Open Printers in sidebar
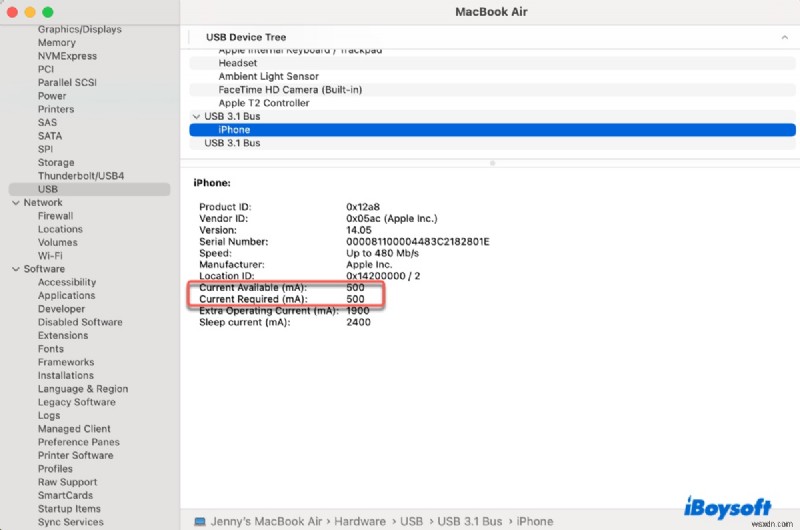 [56, 109]
